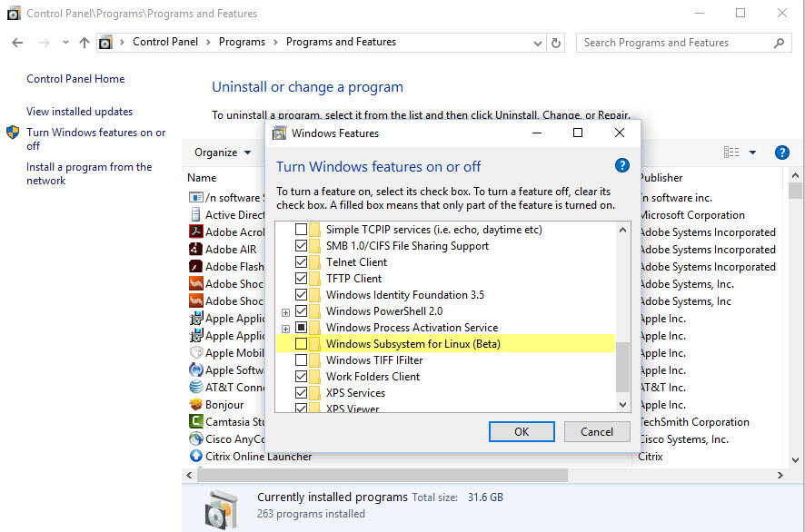Focus the Search Programs and Features box

[x=684, y=43]
